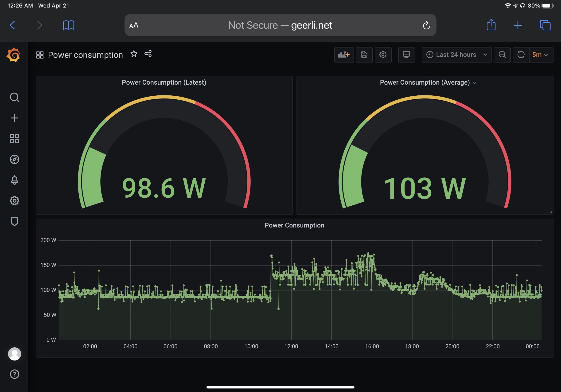Open the Create plus icon in sidebar

pos(14,118)
